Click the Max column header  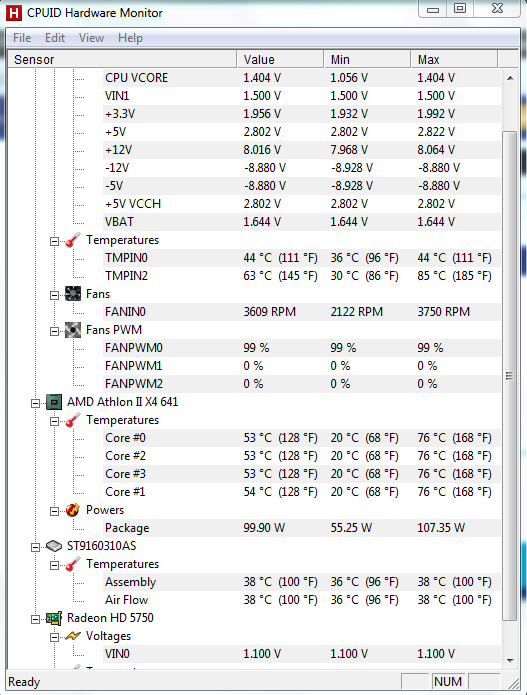coord(454,59)
